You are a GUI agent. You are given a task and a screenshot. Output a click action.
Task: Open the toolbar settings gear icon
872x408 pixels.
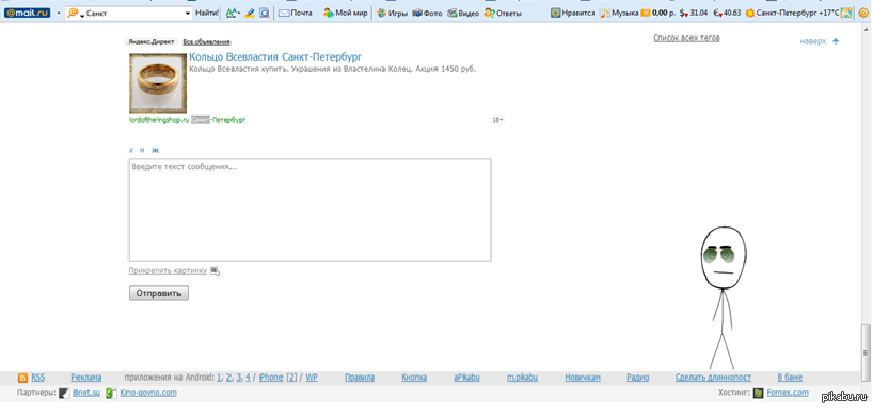pyautogui.click(x=863, y=13)
